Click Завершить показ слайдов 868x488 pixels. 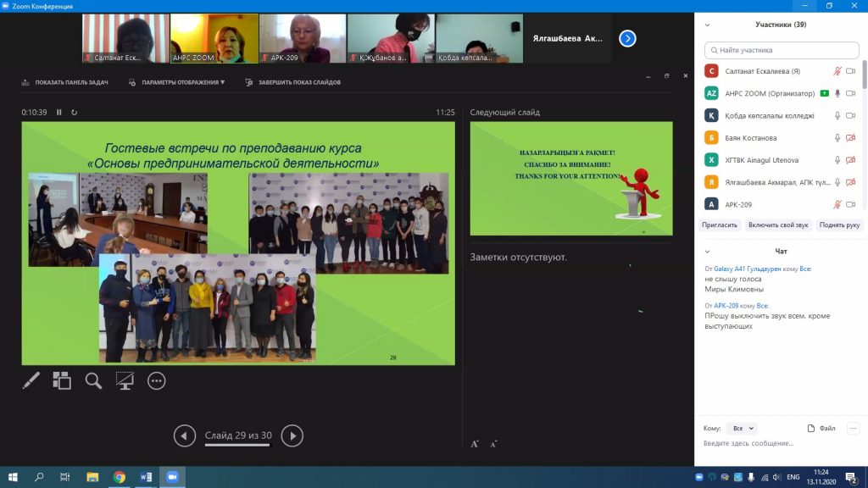click(x=292, y=82)
